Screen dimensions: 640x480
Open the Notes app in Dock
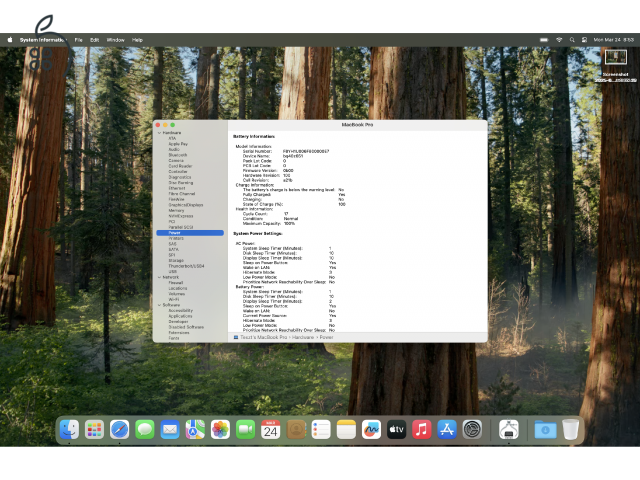346,429
